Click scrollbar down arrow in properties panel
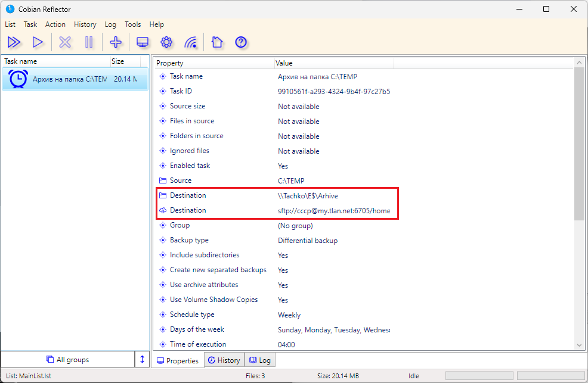Image resolution: width=588 pixels, height=383 pixels. point(580,345)
